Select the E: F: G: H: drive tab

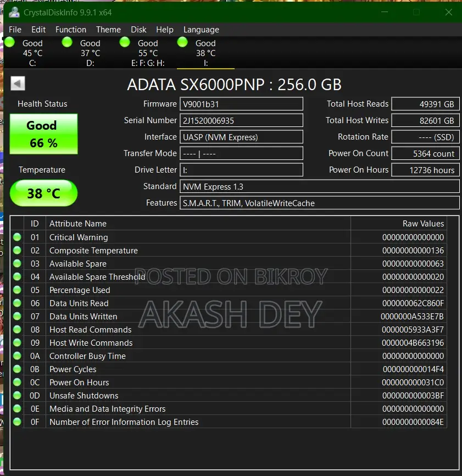148,53
